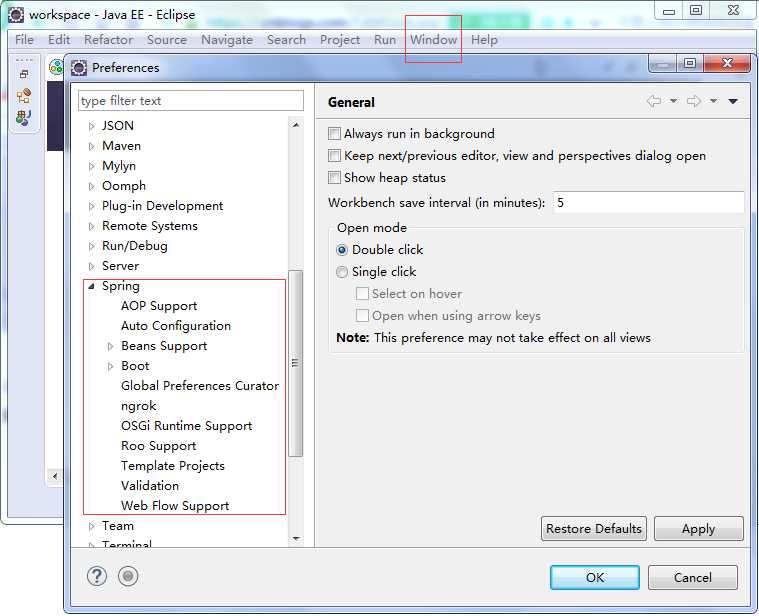
Task: Select ngrok in the Spring tree
Action: pos(138,406)
